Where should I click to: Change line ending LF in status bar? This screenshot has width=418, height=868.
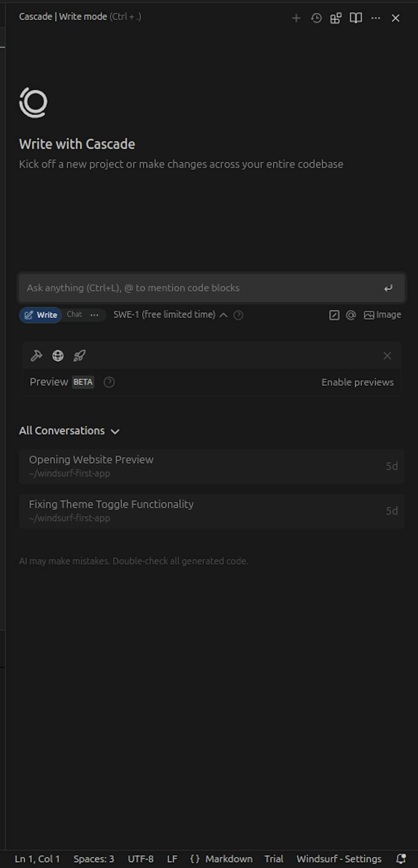(x=172, y=859)
